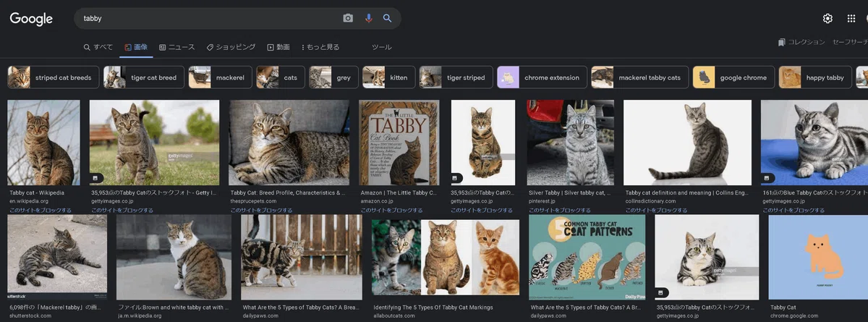This screenshot has height=322, width=868.
Task: Click the collinsdictionary.com source text
Action: (650, 201)
